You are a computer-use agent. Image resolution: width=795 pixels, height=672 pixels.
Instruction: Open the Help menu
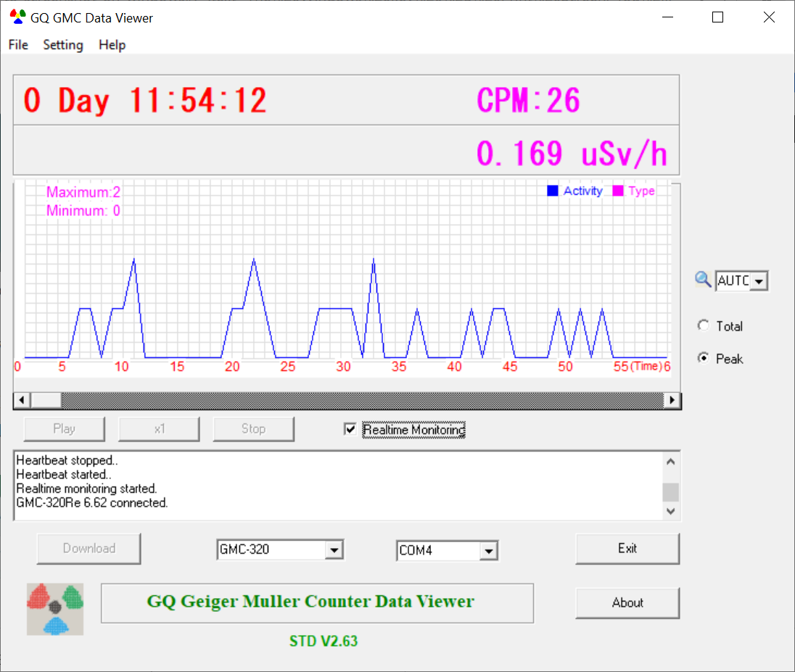(x=112, y=45)
